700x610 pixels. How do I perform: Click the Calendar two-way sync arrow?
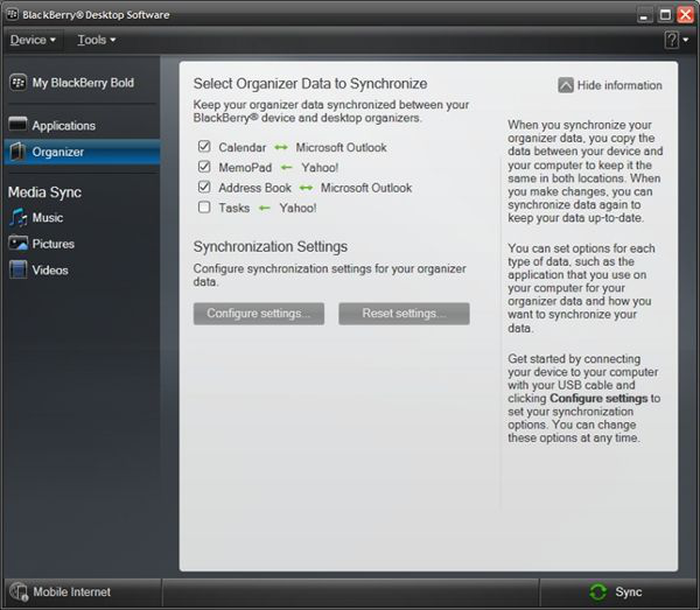pyautogui.click(x=281, y=147)
